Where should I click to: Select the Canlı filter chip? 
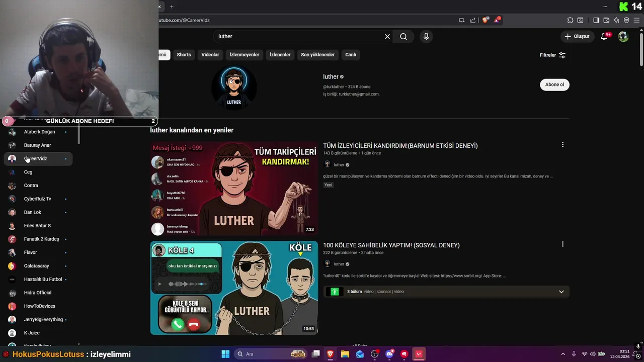tap(351, 55)
